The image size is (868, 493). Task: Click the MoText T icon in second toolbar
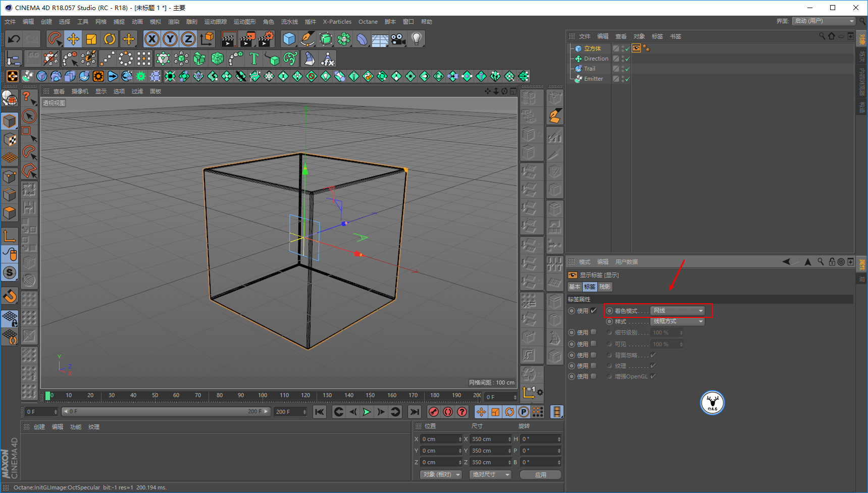[254, 59]
